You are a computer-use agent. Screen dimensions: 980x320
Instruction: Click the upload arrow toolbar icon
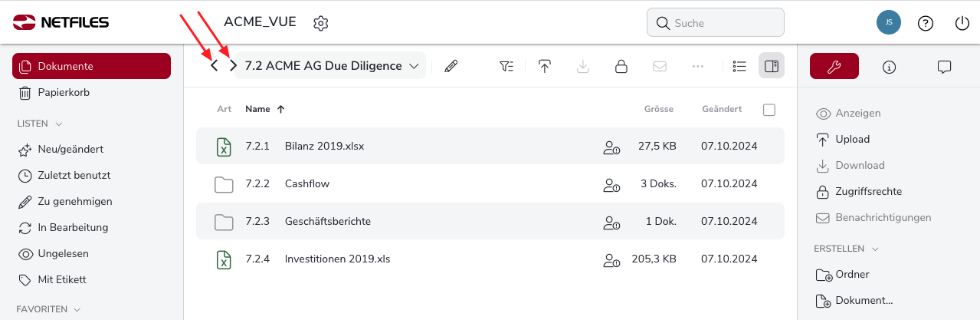coord(545,67)
